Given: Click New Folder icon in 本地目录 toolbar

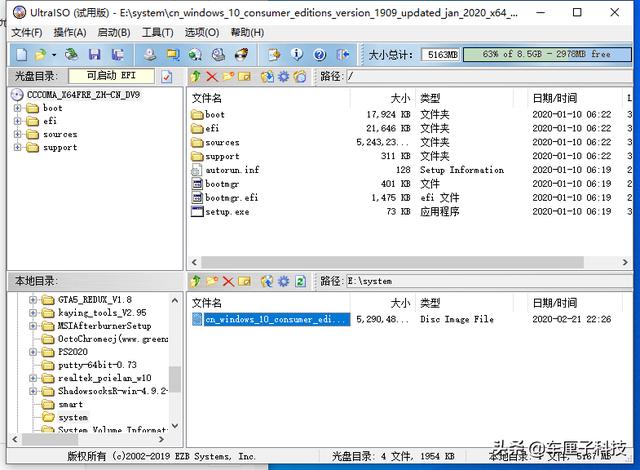Looking at the screenshot, I should point(212,281).
